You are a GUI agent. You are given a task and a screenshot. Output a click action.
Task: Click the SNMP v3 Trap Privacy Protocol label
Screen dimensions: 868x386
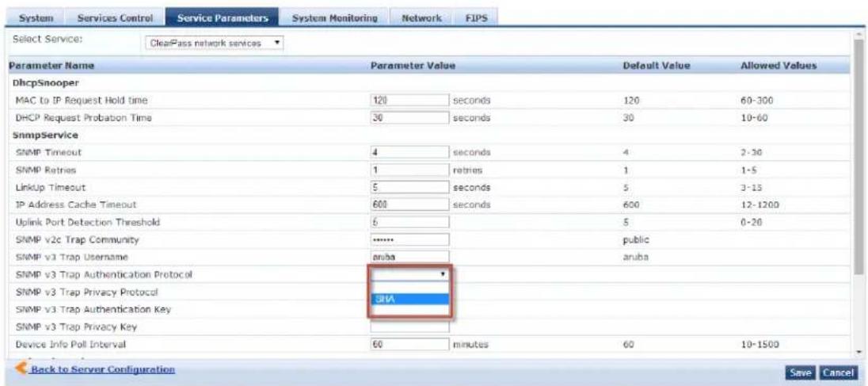pyautogui.click(x=87, y=292)
